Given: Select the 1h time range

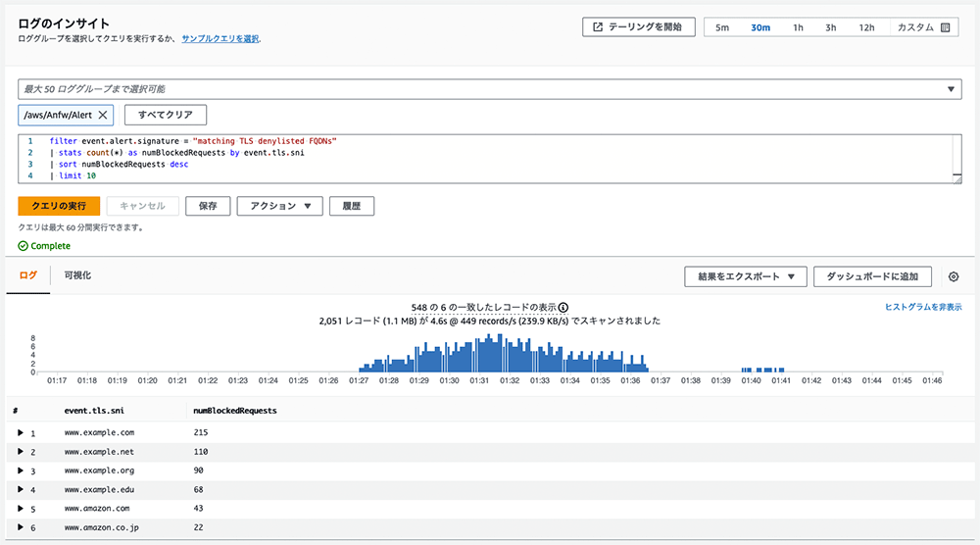Looking at the screenshot, I should 798,27.
